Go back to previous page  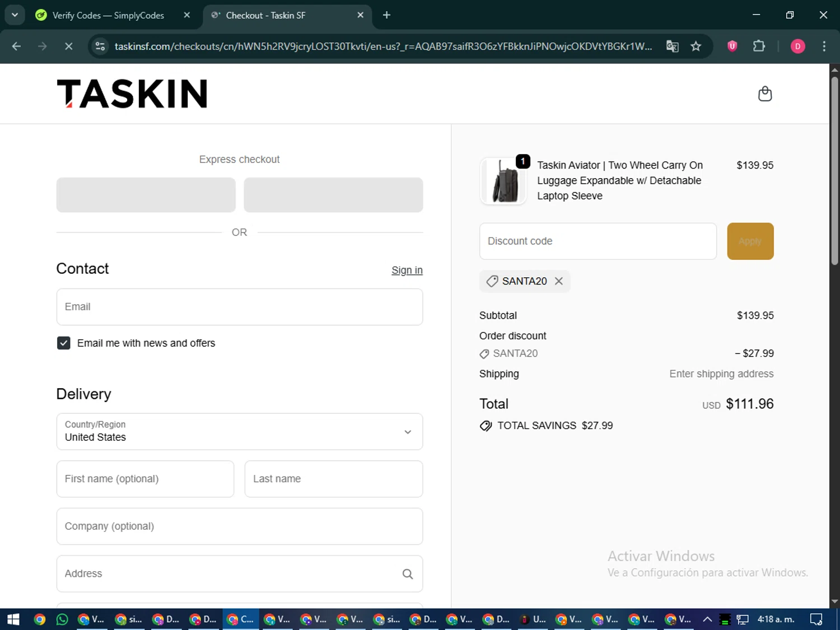coord(16,46)
